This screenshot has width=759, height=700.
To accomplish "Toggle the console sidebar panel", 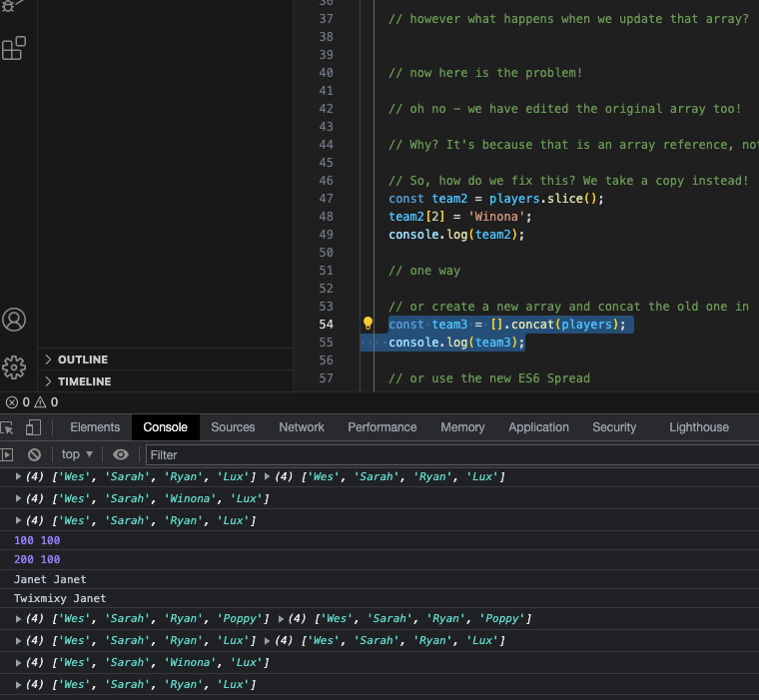I will [x=7, y=454].
